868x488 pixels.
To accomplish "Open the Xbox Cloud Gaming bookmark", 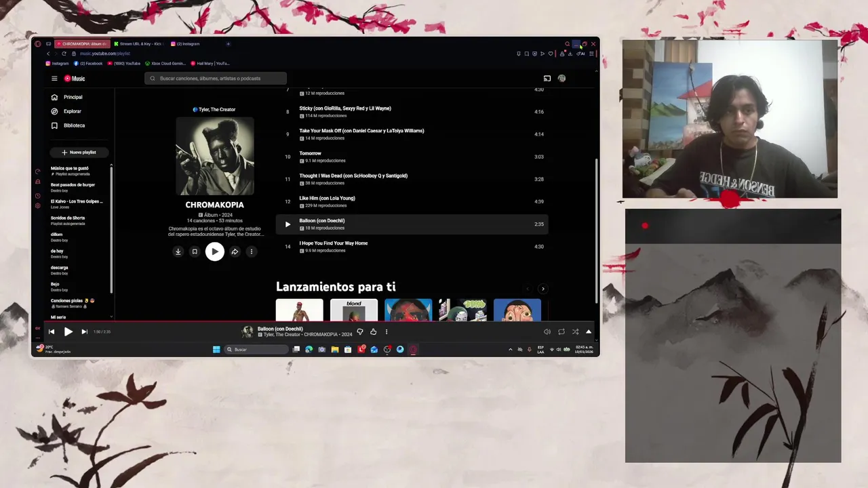I will (165, 64).
